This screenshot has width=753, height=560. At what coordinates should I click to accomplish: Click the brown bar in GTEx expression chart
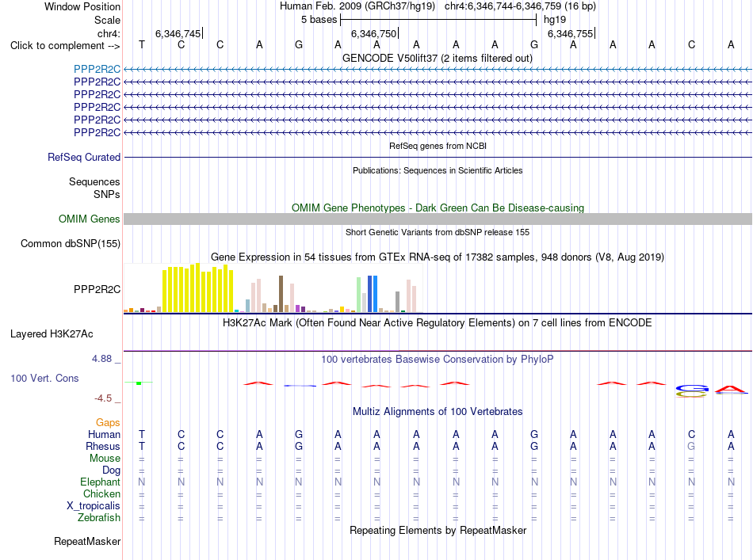pos(281,294)
